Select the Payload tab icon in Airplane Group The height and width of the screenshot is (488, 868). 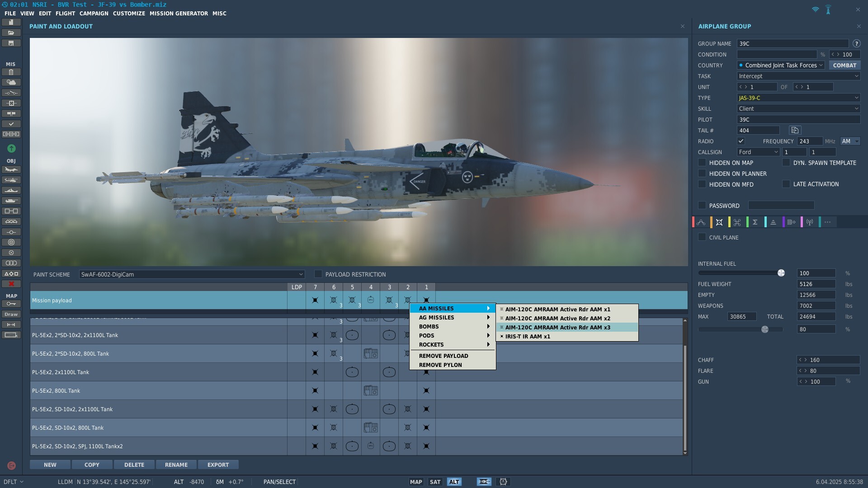click(719, 222)
